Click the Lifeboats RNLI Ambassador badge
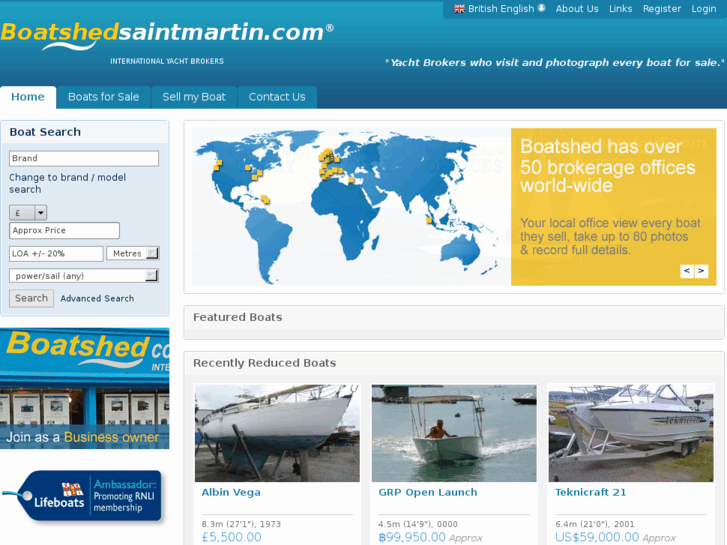 tap(83, 497)
